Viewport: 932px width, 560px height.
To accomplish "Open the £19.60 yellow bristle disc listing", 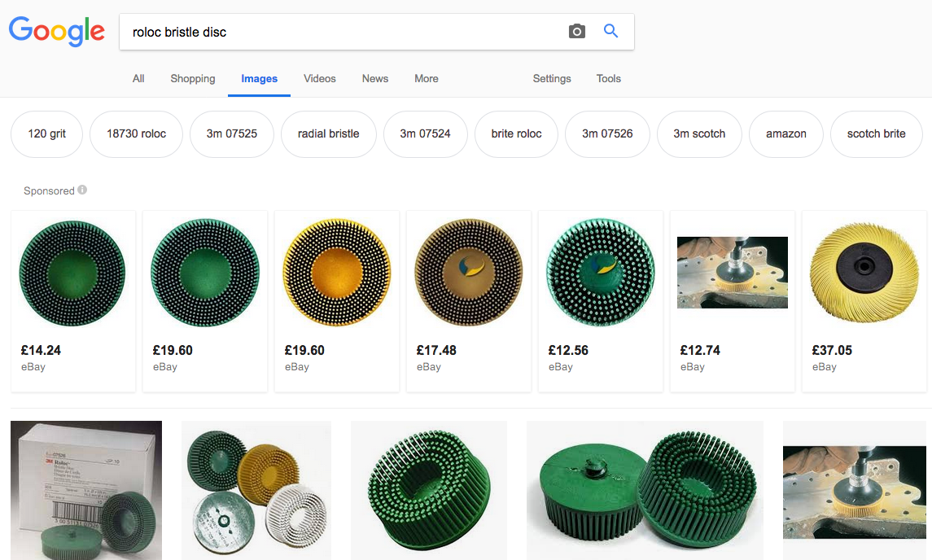I will [337, 301].
